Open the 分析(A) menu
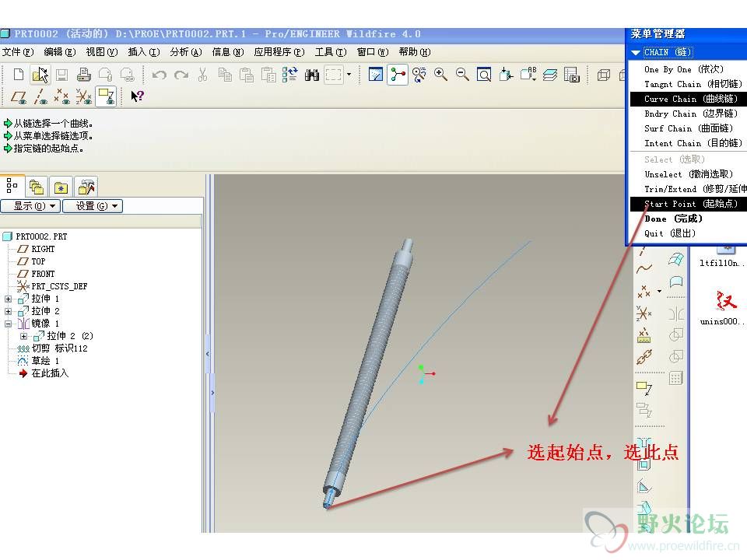This screenshot has width=747, height=560. [x=186, y=52]
